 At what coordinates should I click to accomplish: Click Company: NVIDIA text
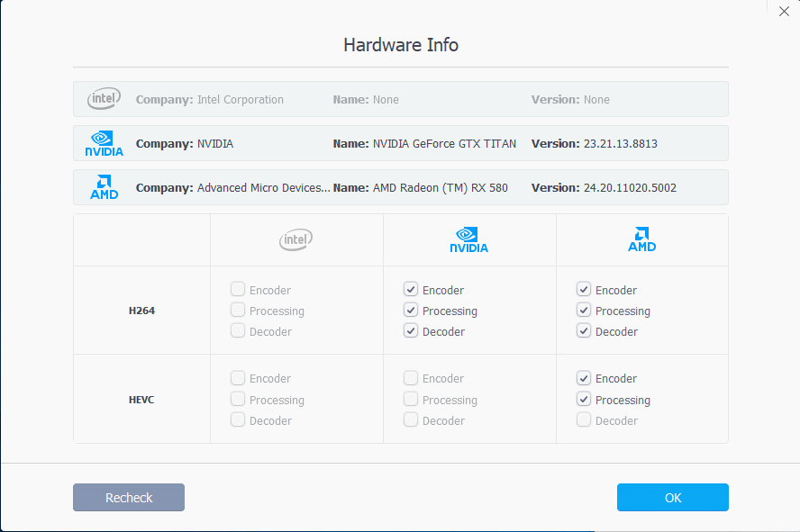pyautogui.click(x=185, y=144)
